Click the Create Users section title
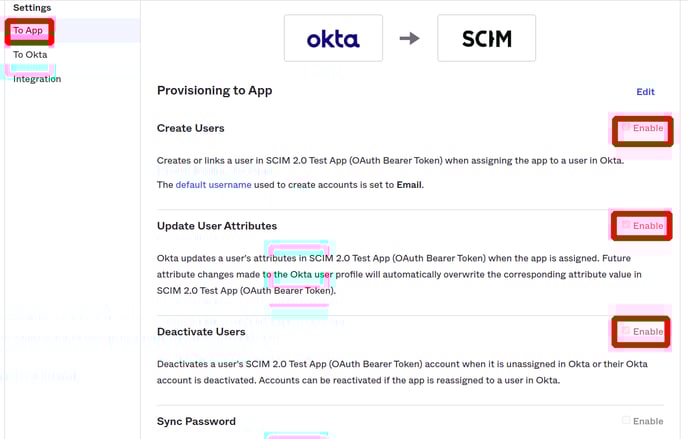This screenshot has height=439, width=688. (190, 128)
